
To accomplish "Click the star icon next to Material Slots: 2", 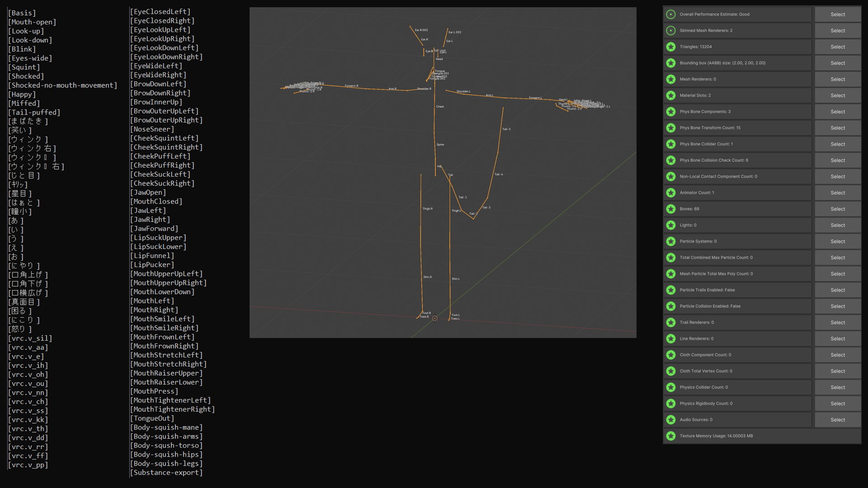I will coord(671,95).
